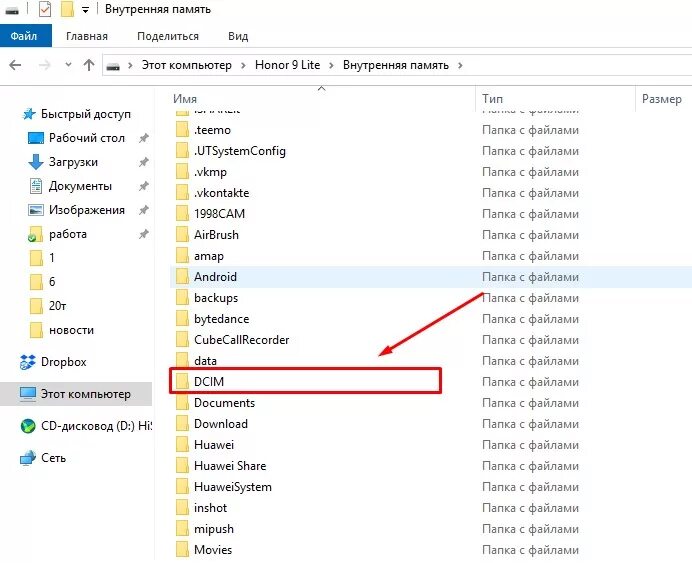Click the Forward navigation arrow
Image resolution: width=692 pixels, height=563 pixels.
pos(45,65)
